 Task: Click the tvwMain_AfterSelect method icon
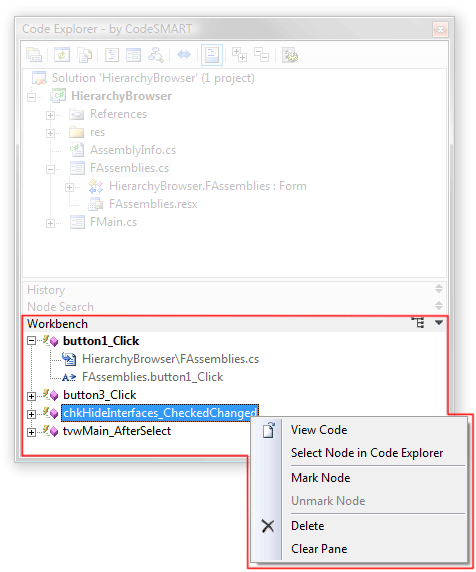pyautogui.click(x=50, y=431)
